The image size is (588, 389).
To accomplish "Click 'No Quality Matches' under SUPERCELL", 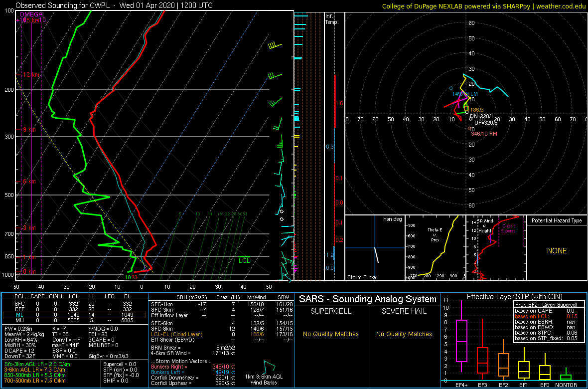I will click(331, 334).
